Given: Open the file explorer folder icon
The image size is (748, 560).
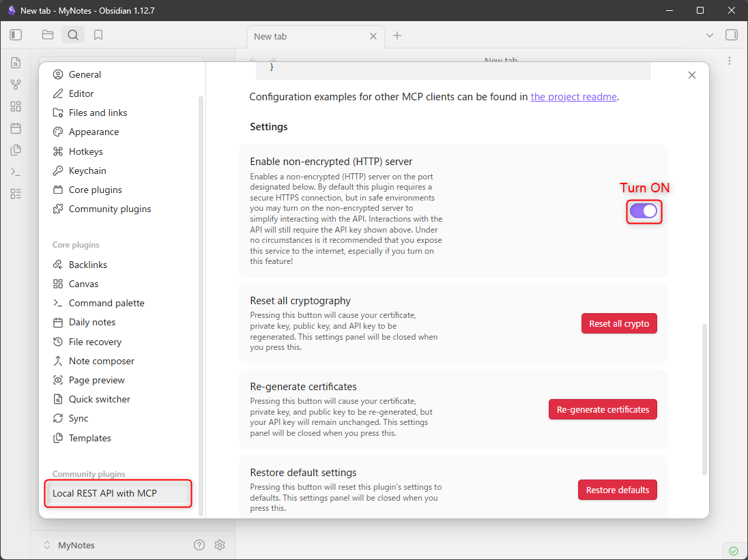Looking at the screenshot, I should (x=47, y=35).
